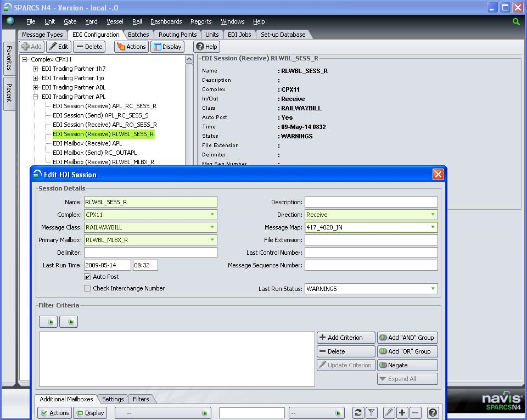Image resolution: width=527 pixels, height=420 pixels.
Task: Open the Dashboards menu
Action: coord(166,21)
